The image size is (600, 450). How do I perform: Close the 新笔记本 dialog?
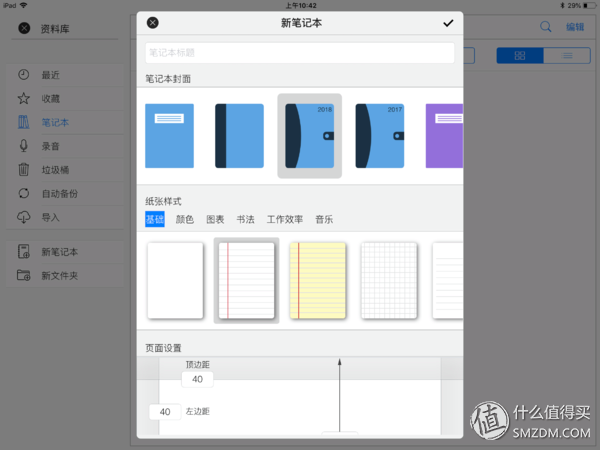(153, 22)
